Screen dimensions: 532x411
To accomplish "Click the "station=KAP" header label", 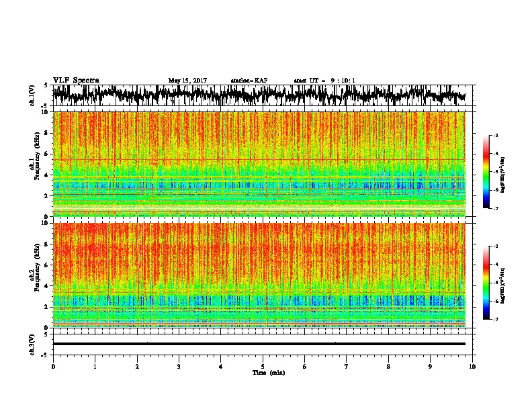I will [x=249, y=81].
